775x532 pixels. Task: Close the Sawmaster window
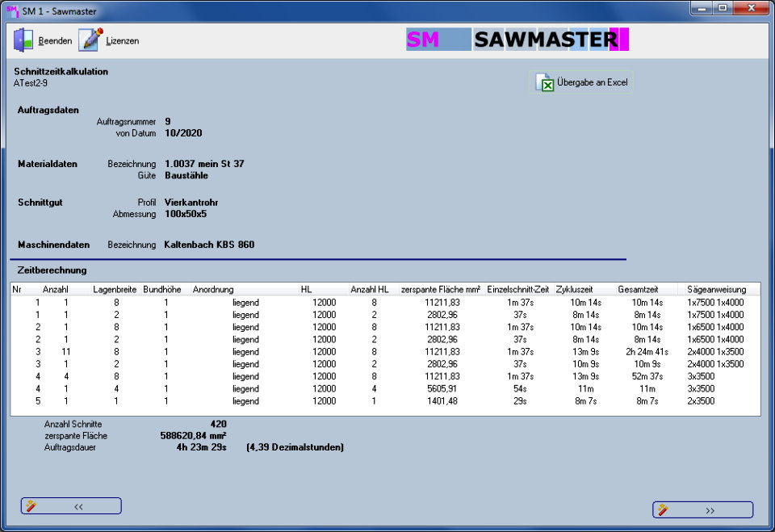point(752,8)
